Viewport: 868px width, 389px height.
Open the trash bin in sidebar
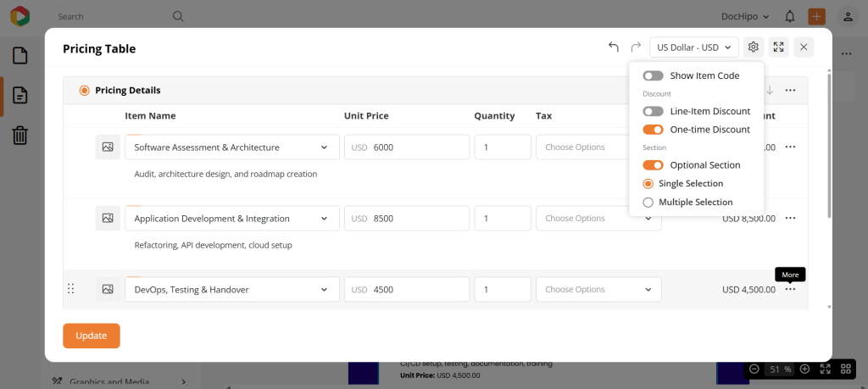(20, 135)
